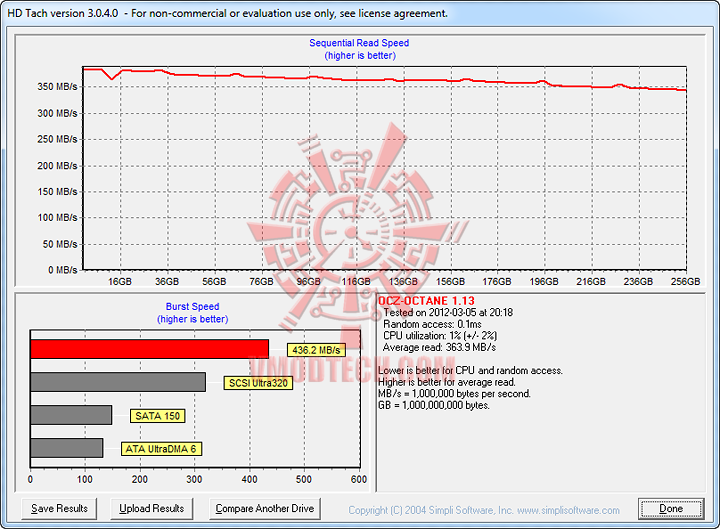Open Upload Results
This screenshot has height=529, width=720.
tap(152, 509)
